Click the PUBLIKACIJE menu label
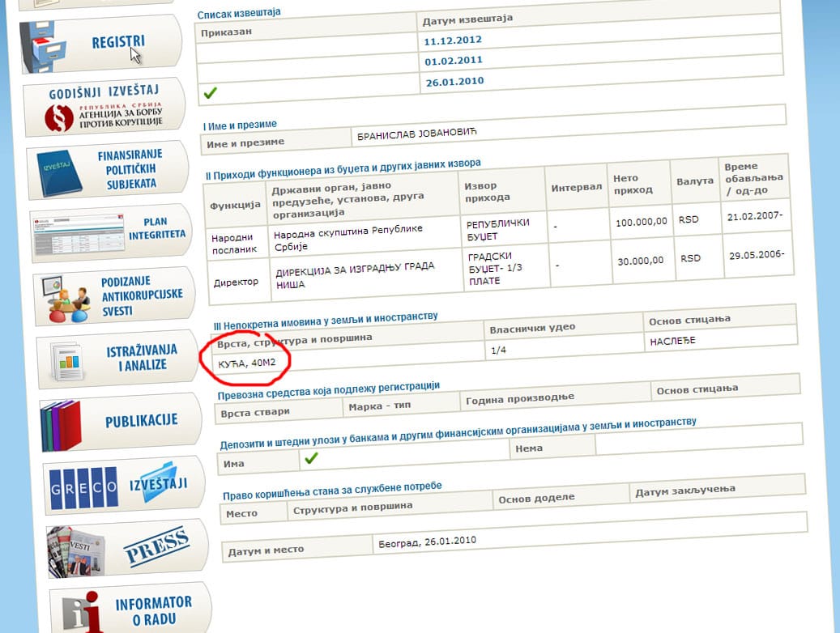840x633 pixels. tap(141, 422)
